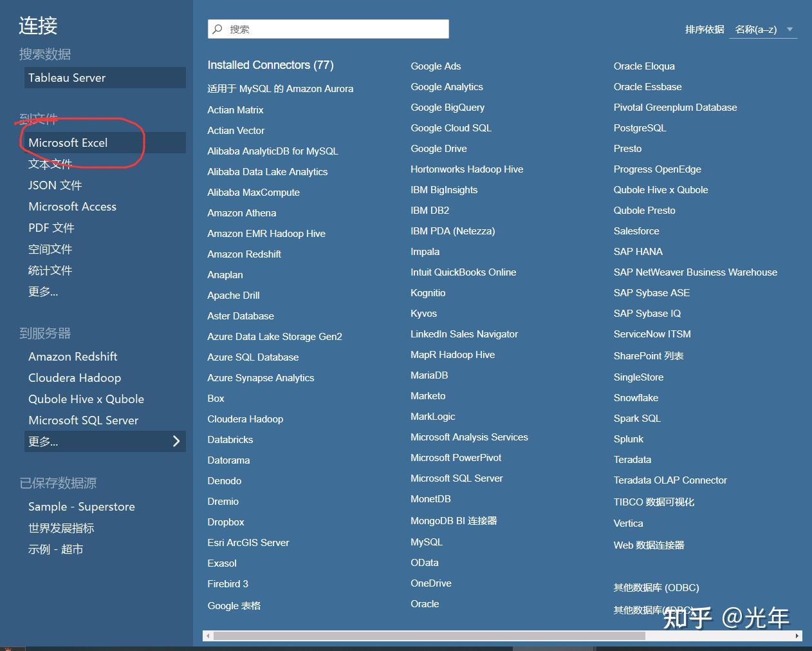Click into the 搜索 connector search field

(328, 29)
